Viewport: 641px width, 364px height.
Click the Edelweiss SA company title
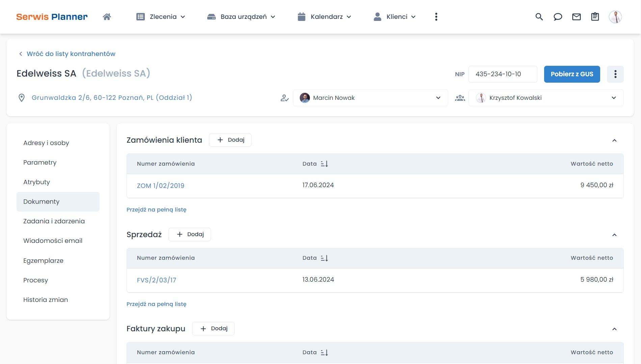click(47, 74)
